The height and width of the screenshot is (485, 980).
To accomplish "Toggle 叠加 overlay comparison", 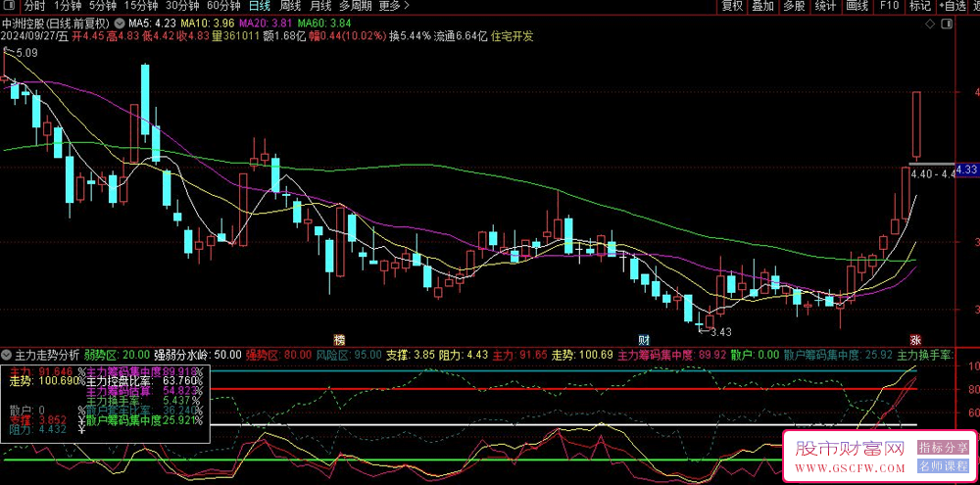I will click(x=762, y=6).
